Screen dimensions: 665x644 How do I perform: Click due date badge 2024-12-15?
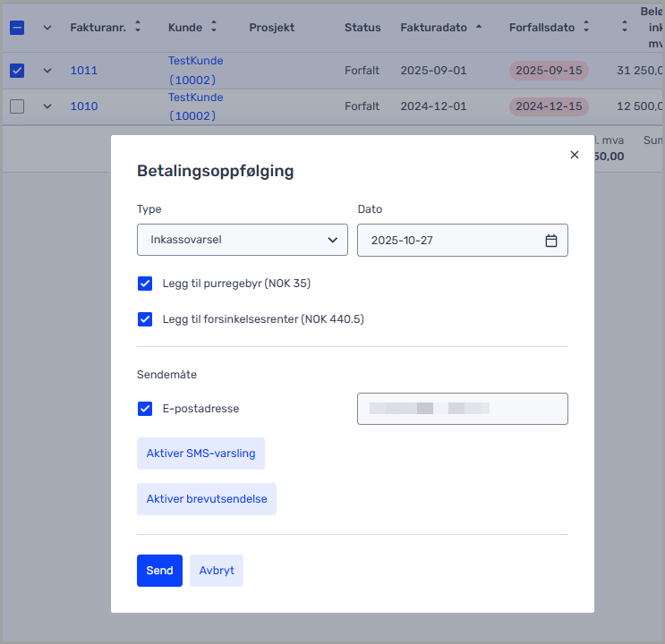point(549,106)
